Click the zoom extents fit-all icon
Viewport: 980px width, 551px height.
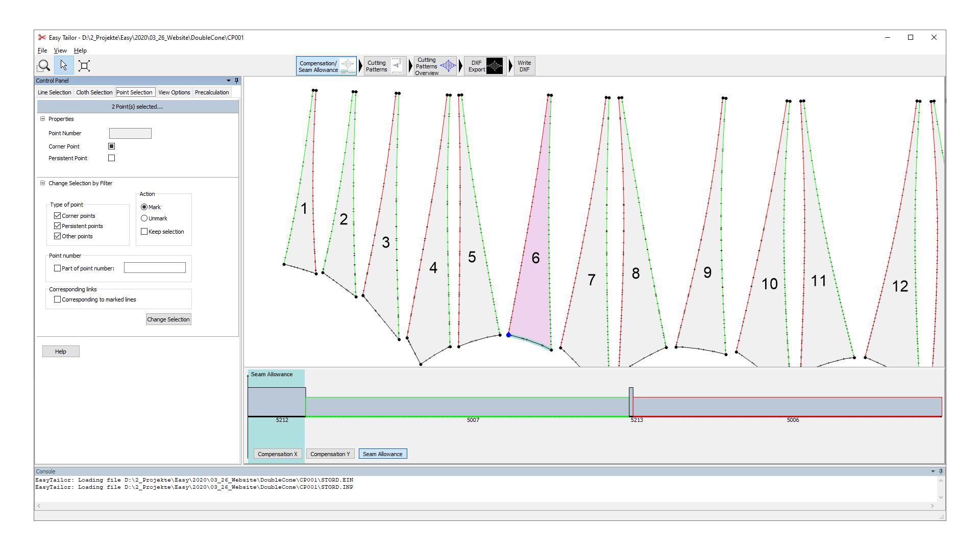[x=84, y=65]
